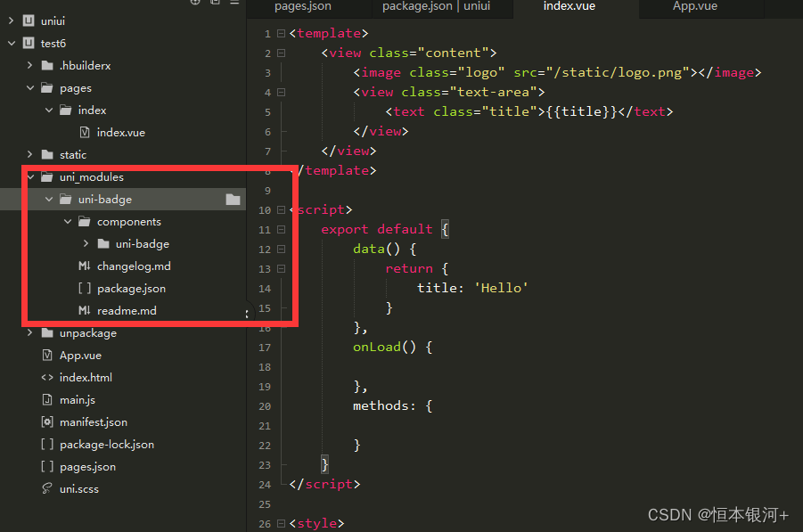Click the index.html code icon
The height and width of the screenshot is (532, 803).
(x=47, y=377)
